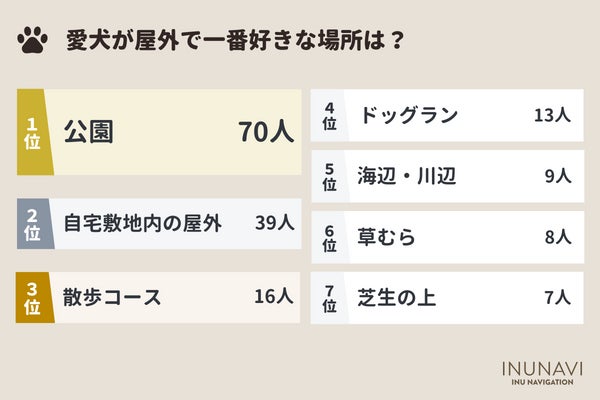Click the paw print icon
The height and width of the screenshot is (400, 600).
point(33,42)
